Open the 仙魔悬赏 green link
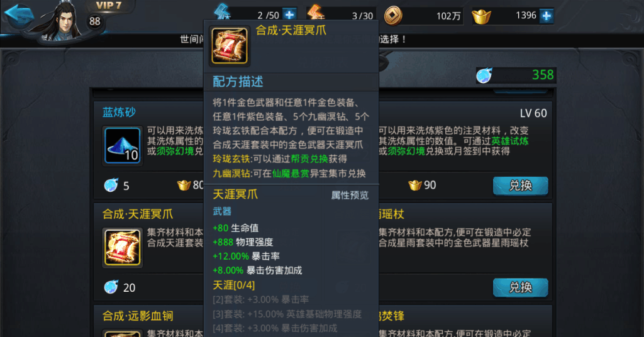Viewport: 644px width, 337px height. pos(291,174)
